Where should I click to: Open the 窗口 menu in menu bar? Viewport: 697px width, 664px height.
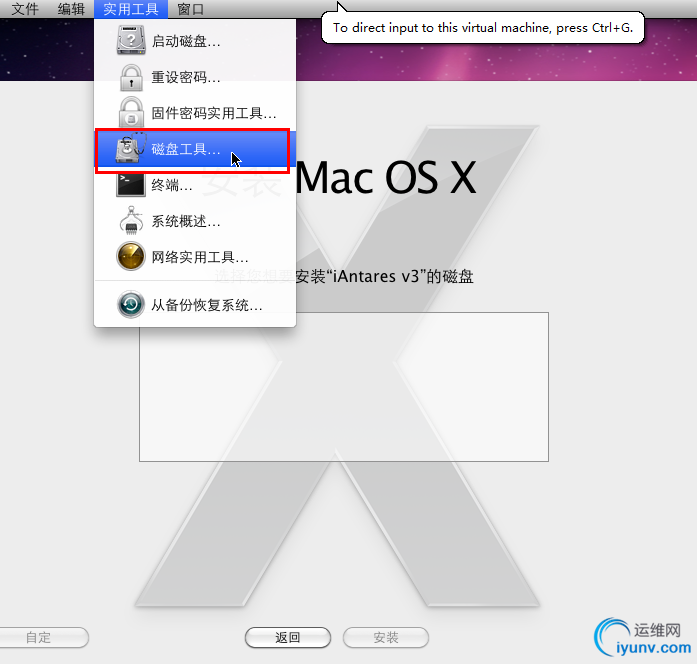tap(190, 9)
